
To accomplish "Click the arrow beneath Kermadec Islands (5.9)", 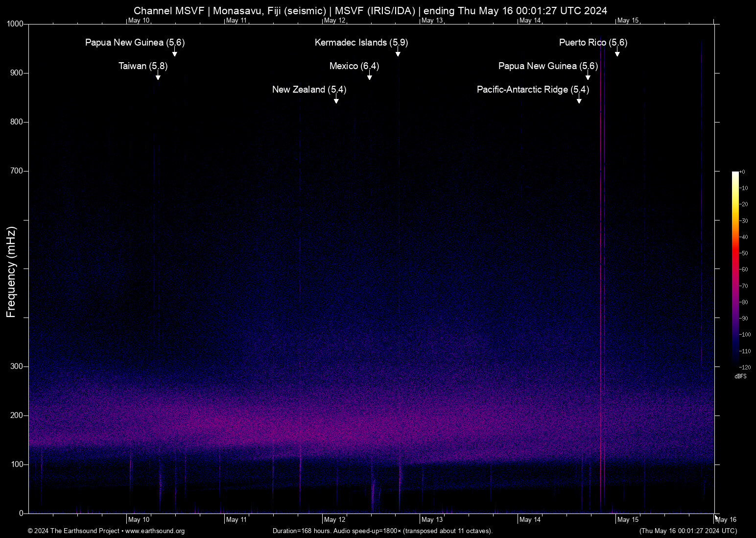I will [x=398, y=52].
